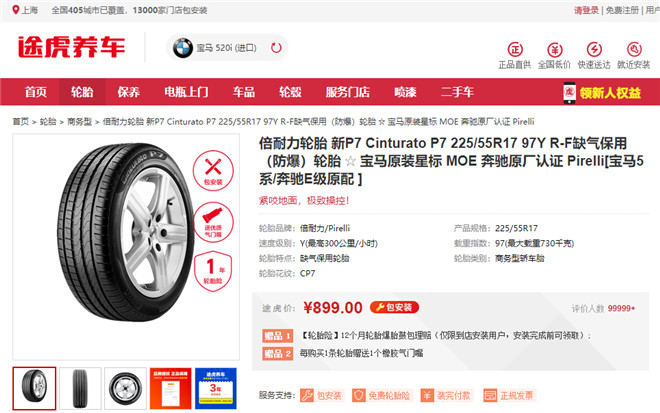660x413 pixels.
Task: Go to 服务门店 in the menu bar
Action: click(x=348, y=92)
